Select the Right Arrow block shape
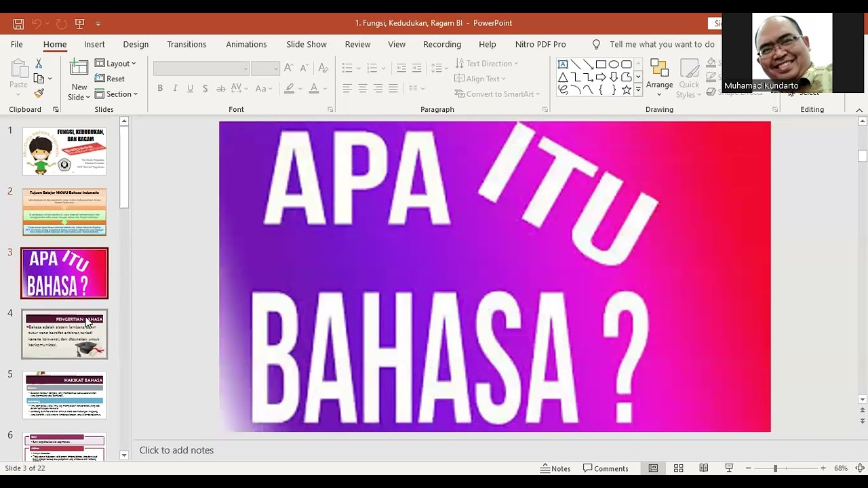Image resolution: width=868 pixels, height=488 pixels. (x=601, y=77)
